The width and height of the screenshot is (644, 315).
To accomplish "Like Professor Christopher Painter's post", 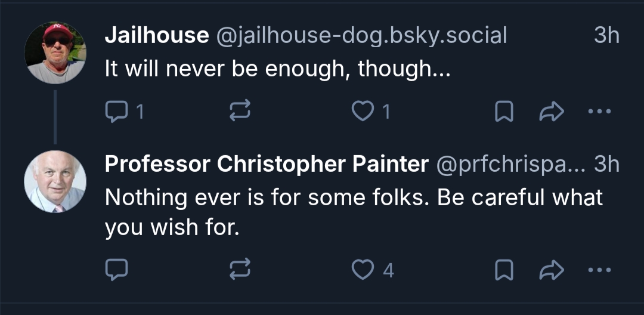I will click(363, 270).
